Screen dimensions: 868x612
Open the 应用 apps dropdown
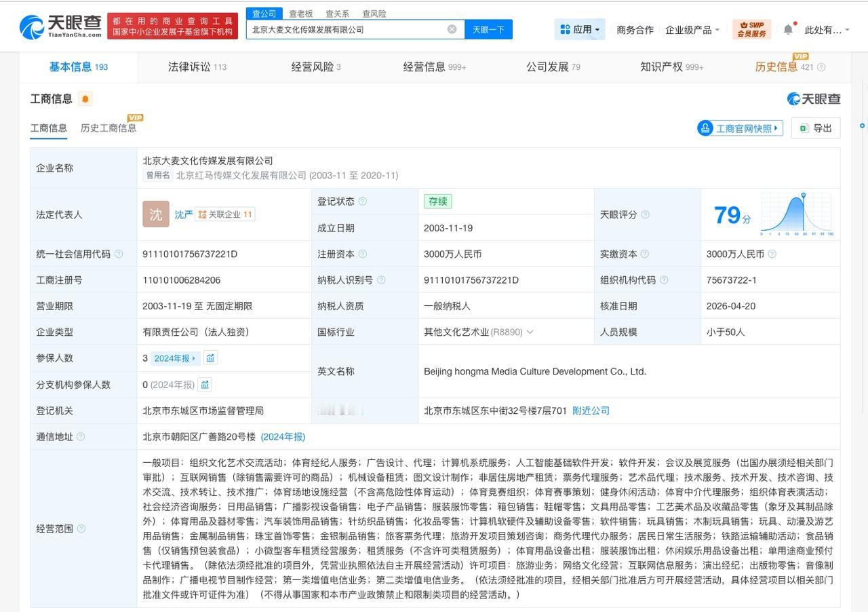580,30
